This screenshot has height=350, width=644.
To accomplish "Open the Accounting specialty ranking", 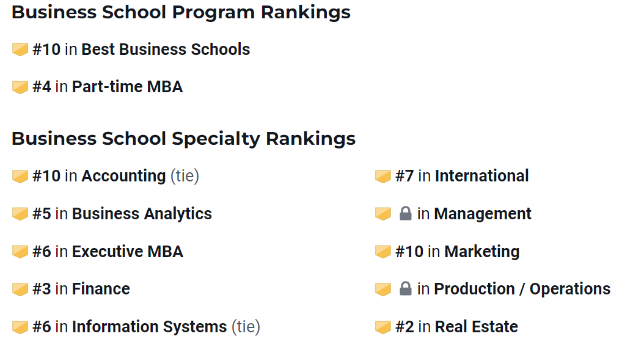I will pyautogui.click(x=123, y=176).
